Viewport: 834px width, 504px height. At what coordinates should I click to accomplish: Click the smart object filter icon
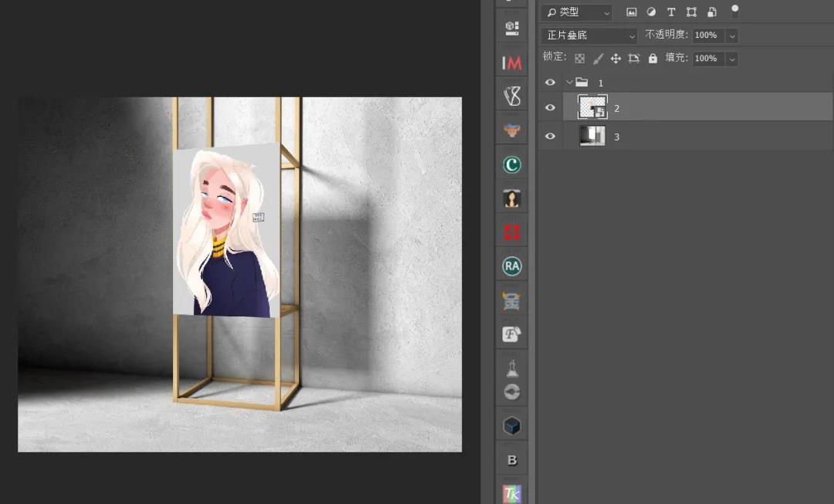pos(712,12)
